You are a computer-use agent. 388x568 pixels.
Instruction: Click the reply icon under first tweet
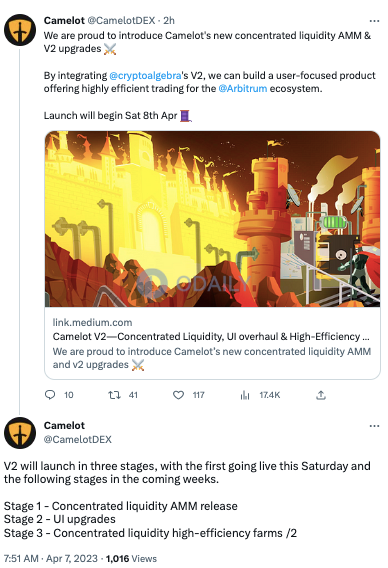coord(50,395)
